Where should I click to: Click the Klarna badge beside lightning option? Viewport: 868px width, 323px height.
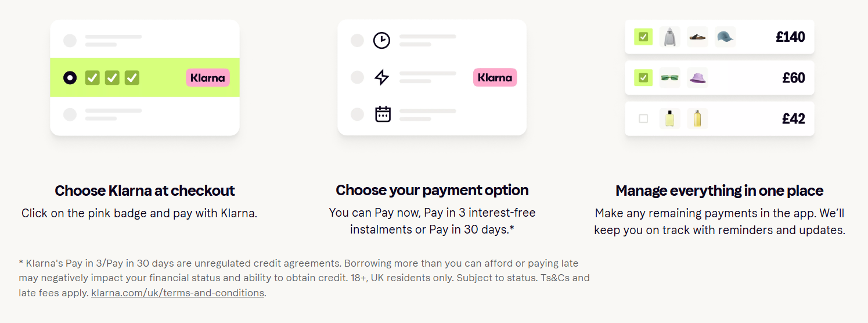click(x=495, y=77)
